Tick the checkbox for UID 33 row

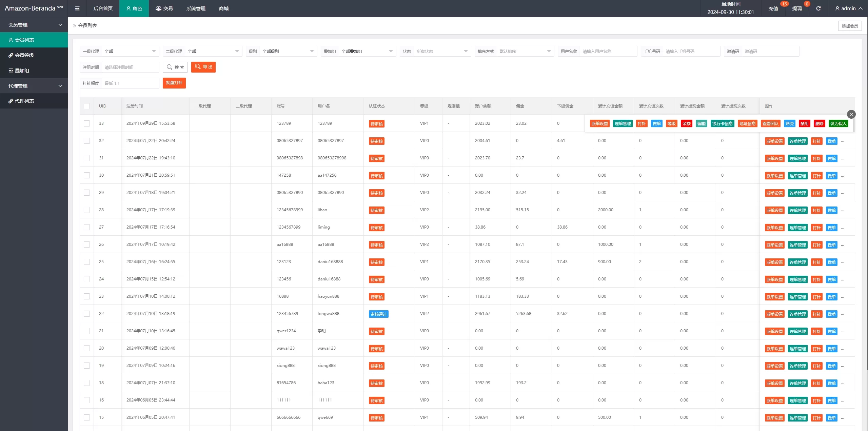(x=87, y=123)
